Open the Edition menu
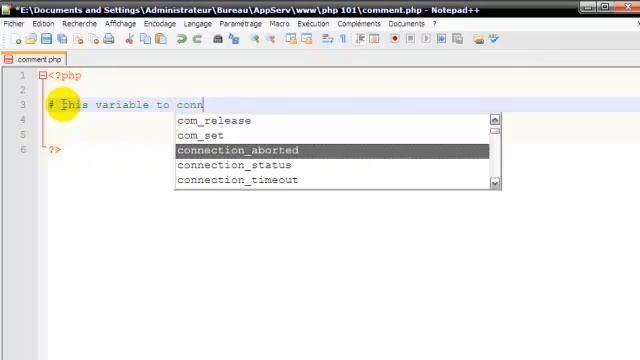 pos(43,24)
